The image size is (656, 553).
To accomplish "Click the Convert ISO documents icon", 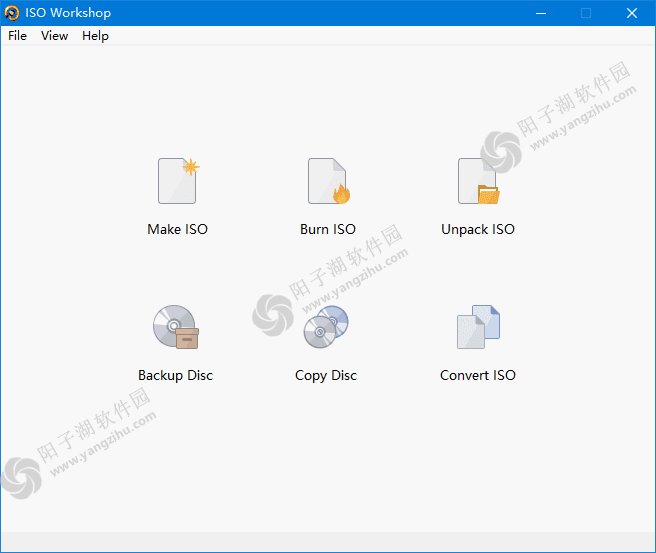I will [478, 327].
